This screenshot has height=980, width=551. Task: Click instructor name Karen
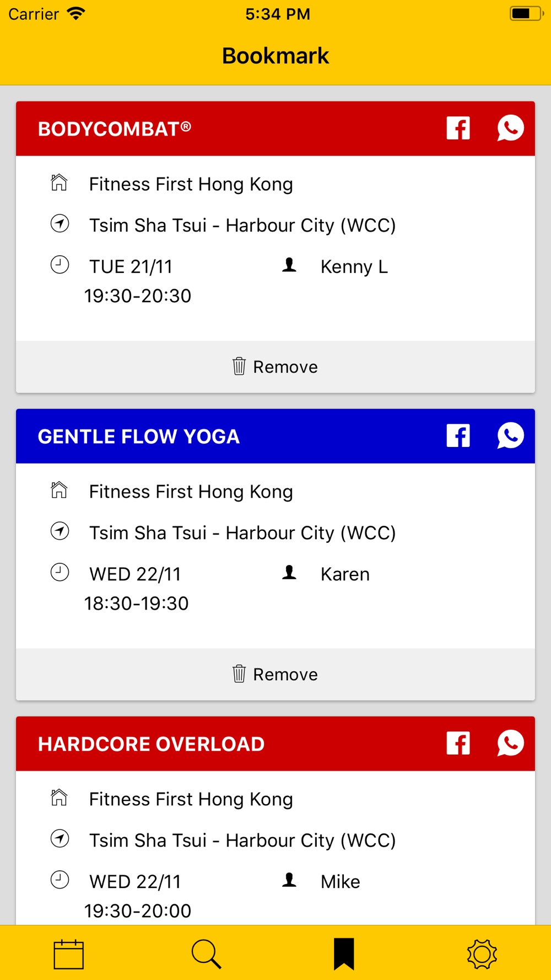pyautogui.click(x=345, y=574)
